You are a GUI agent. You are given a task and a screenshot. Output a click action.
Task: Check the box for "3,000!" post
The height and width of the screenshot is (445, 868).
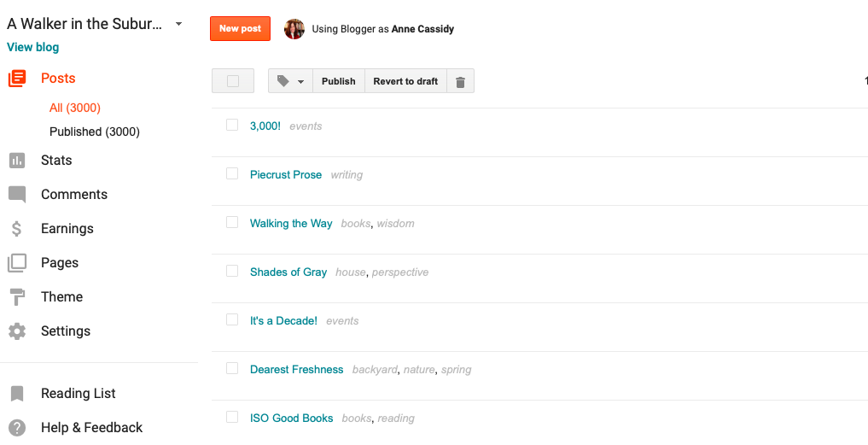(232, 125)
